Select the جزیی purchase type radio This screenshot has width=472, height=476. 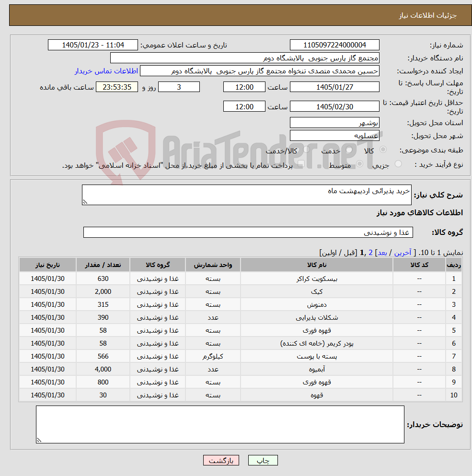point(398,164)
